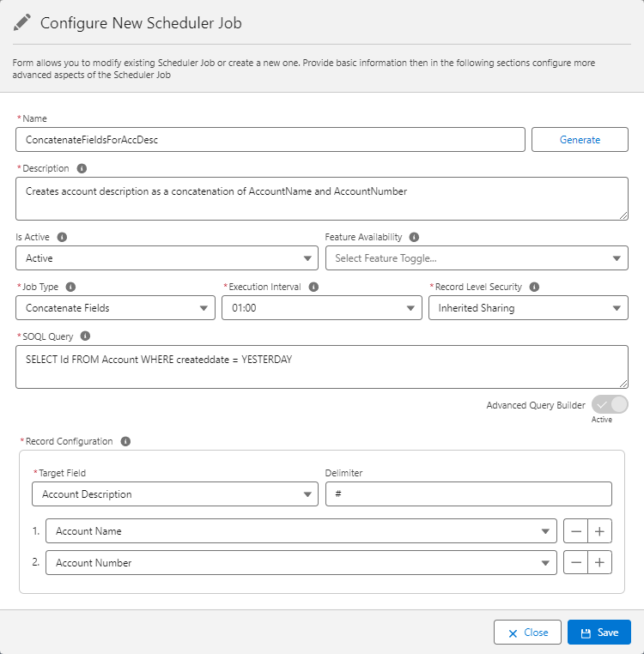644x654 pixels.
Task: Remove the Account Number row with minus
Action: [x=575, y=563]
